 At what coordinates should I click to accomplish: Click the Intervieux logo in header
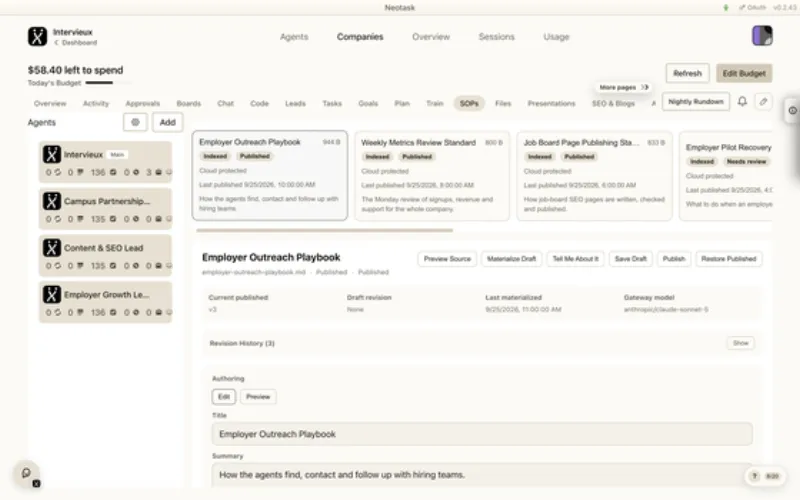coord(37,37)
